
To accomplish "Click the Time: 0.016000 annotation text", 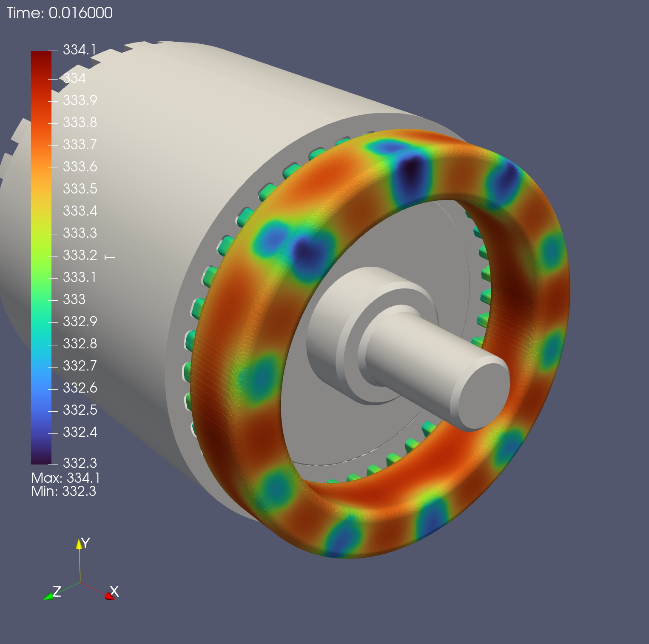I will [60, 13].
